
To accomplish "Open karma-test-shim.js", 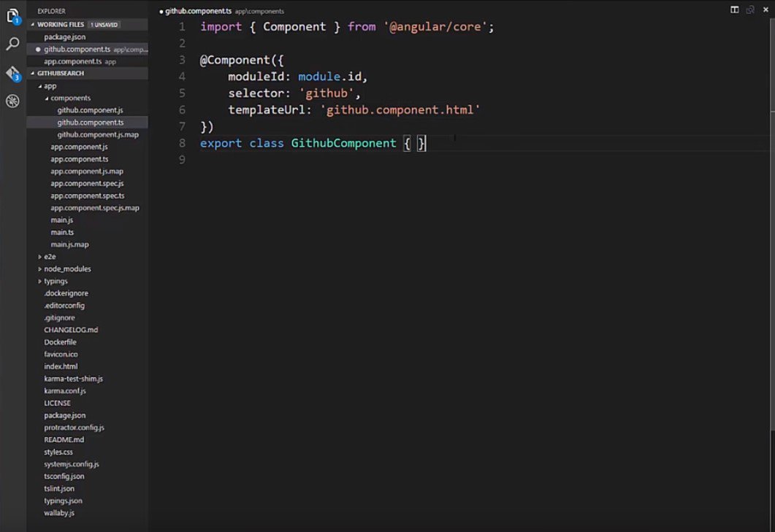I will (x=73, y=379).
